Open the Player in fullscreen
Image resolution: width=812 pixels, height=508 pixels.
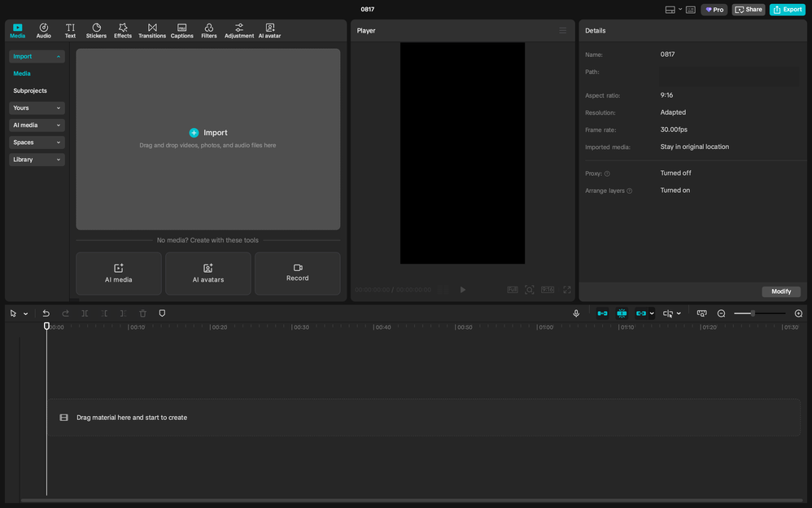[x=567, y=290]
